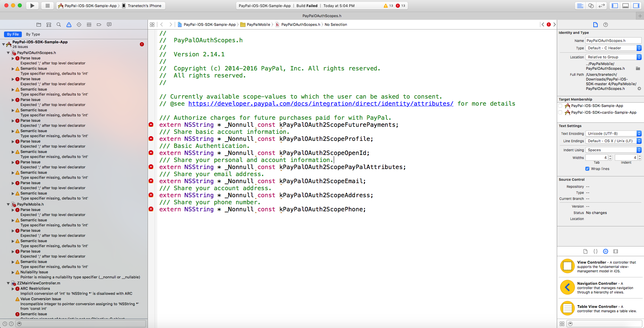The image size is (644, 328).
Task: Open the Line Endings dropdown
Action: pos(613,141)
